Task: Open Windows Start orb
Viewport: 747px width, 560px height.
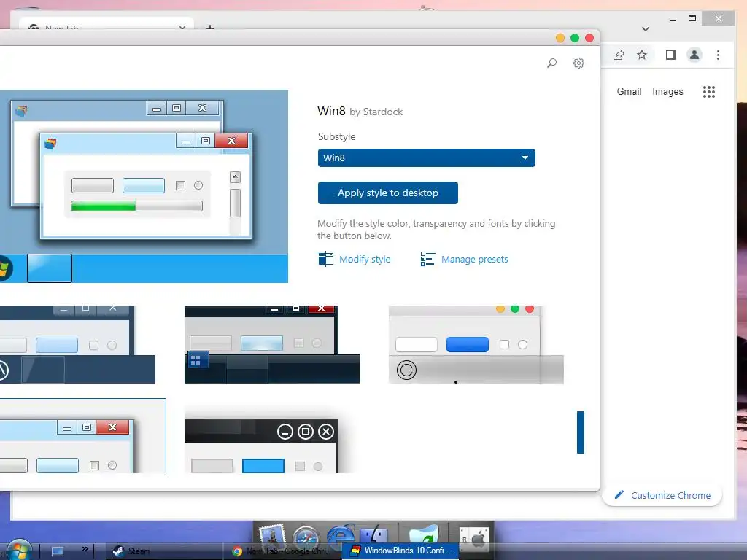Action: coord(19,551)
